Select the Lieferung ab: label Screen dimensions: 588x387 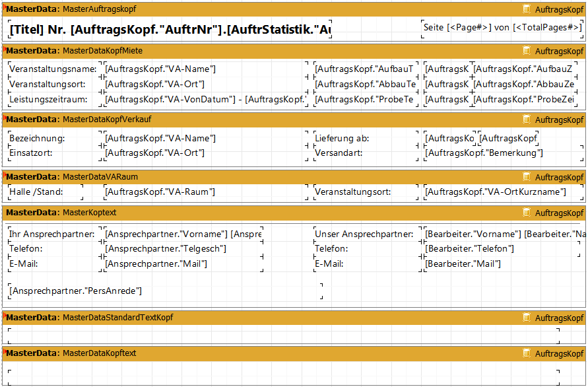(x=366, y=138)
